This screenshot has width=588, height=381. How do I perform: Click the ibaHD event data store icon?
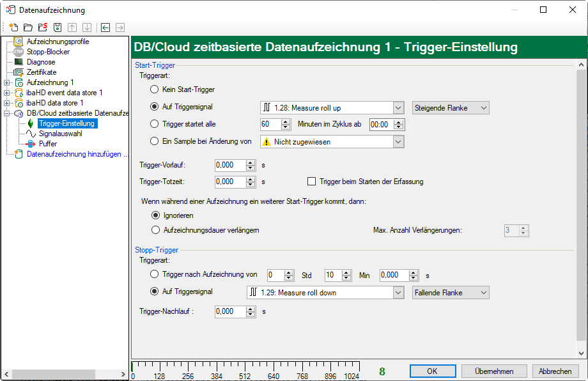click(19, 93)
